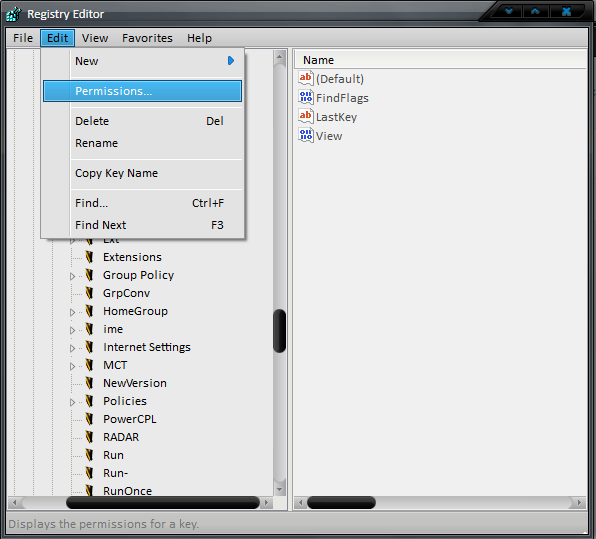Click the Run key folder icon
Image resolution: width=596 pixels, height=539 pixels.
click(90, 455)
